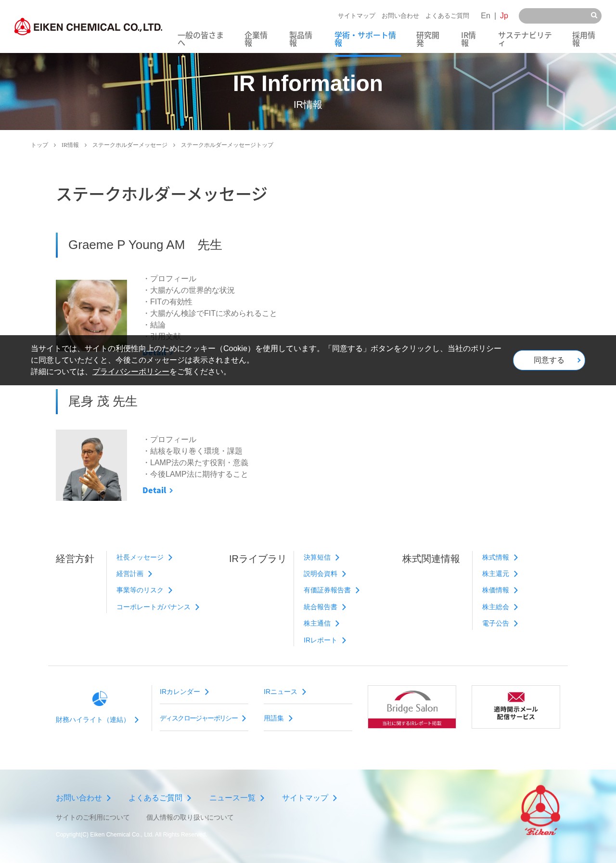The width and height of the screenshot is (616, 863).
Task: Click the 尾身 茂 portrait photo
Action: click(91, 465)
